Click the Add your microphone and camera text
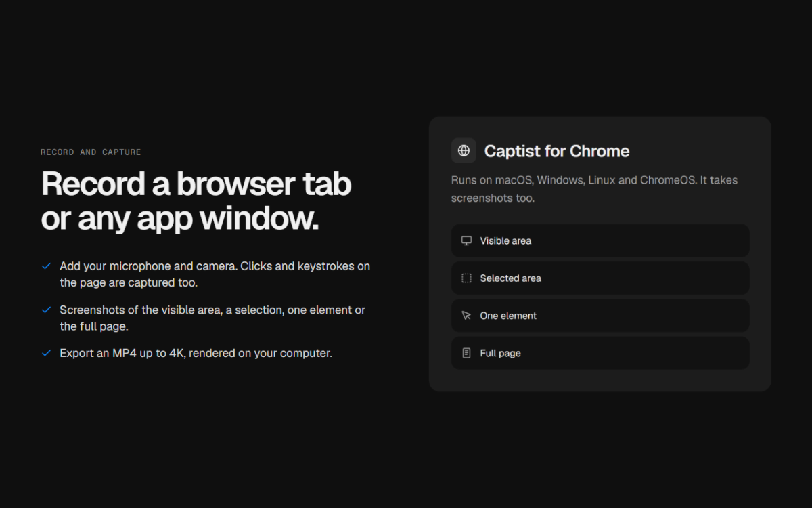 [x=215, y=274]
